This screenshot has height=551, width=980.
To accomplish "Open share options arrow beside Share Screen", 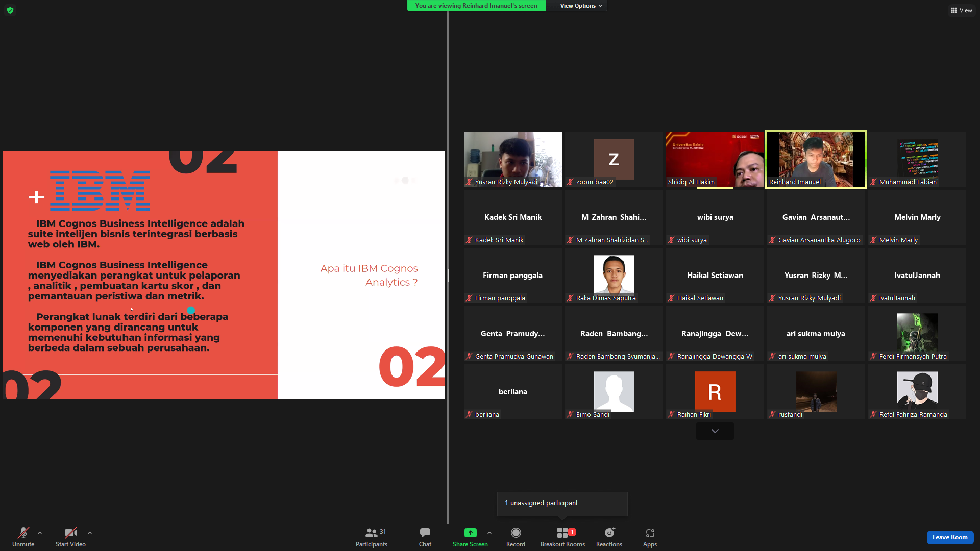I will [489, 533].
